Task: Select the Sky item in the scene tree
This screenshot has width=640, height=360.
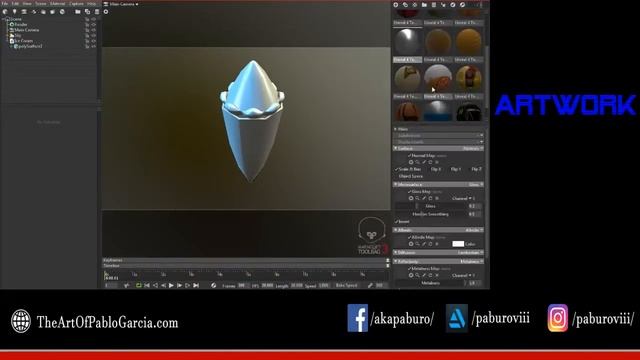Action: pos(18,36)
